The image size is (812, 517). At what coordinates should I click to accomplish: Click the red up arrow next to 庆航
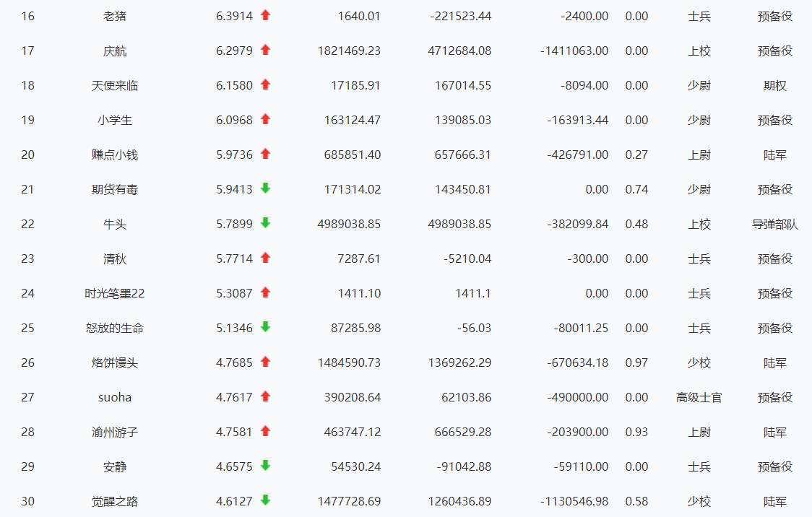265,50
